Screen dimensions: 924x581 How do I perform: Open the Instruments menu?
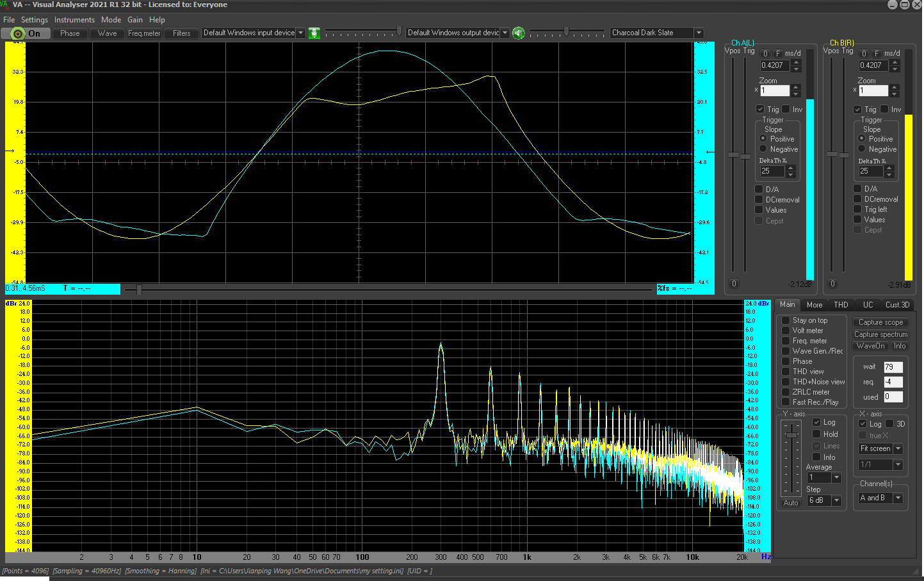[74, 20]
